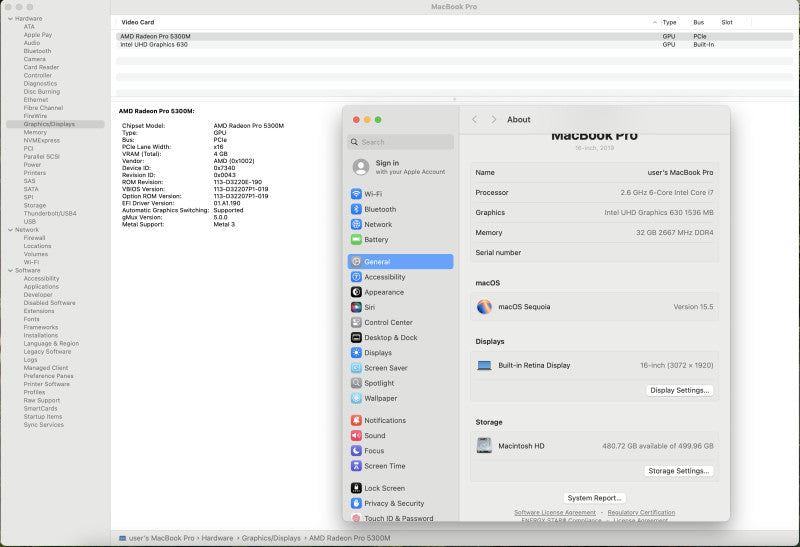800x547 pixels.
Task: Select Startup Items under Software
Action: (43, 416)
